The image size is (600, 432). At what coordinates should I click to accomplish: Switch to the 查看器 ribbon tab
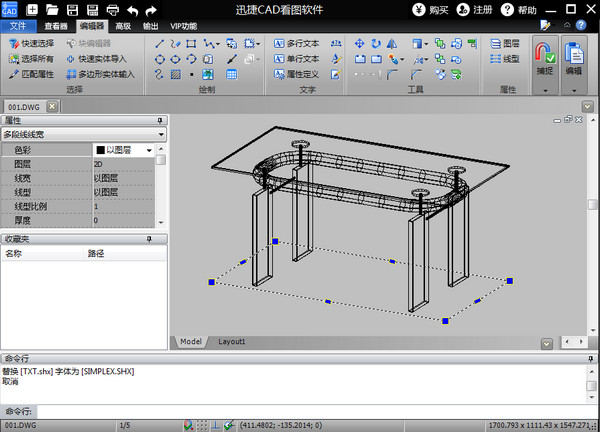point(56,26)
